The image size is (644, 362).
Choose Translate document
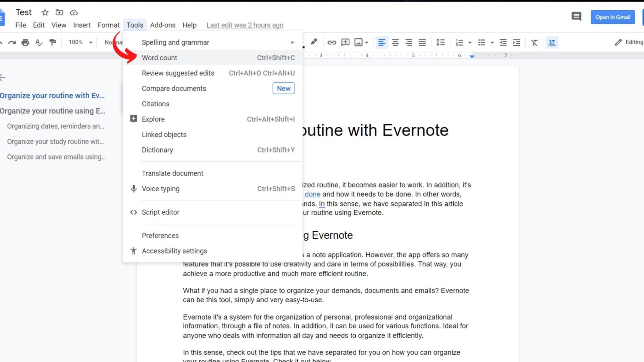[213, 173]
